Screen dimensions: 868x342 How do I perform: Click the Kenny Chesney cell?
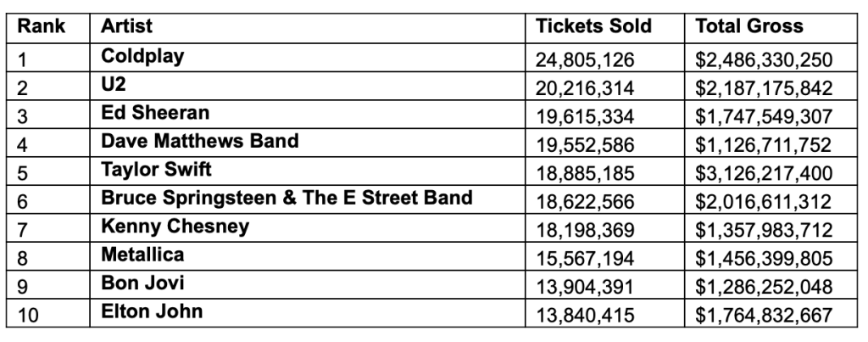pyautogui.click(x=175, y=227)
